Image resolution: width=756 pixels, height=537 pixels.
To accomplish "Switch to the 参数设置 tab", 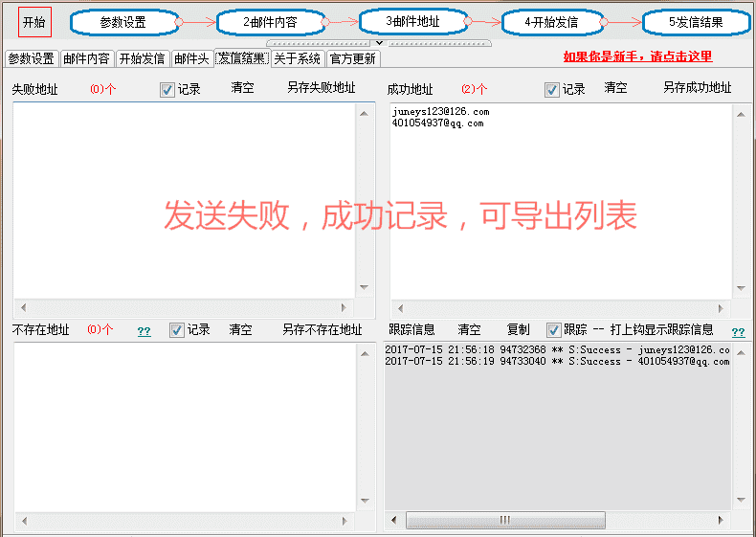I will tap(32, 58).
